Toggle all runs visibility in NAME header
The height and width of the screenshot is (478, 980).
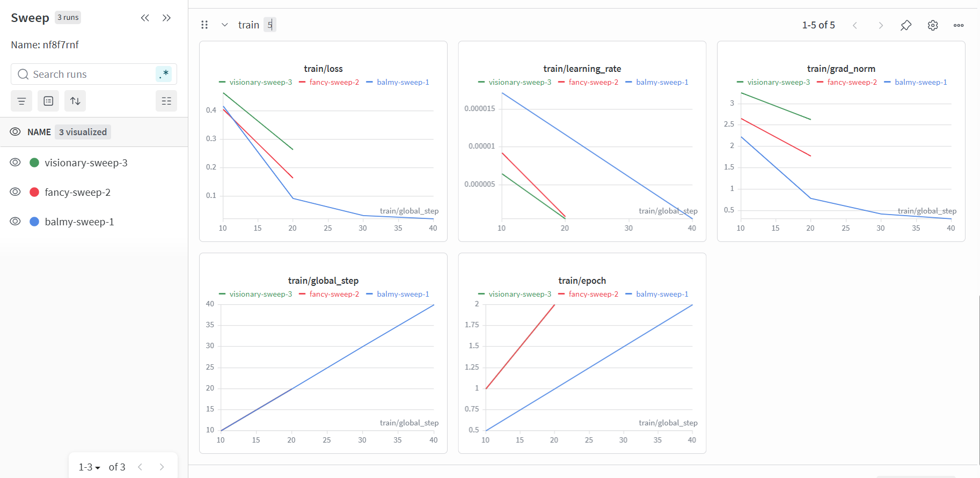coord(16,132)
